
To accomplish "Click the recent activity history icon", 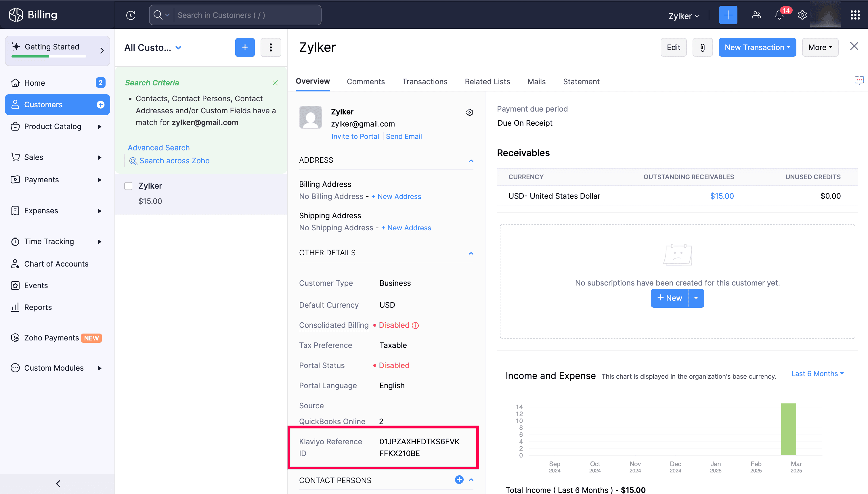I will [131, 15].
